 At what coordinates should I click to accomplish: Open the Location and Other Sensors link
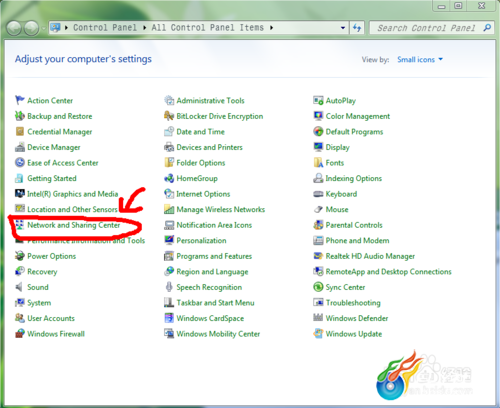tap(72, 209)
